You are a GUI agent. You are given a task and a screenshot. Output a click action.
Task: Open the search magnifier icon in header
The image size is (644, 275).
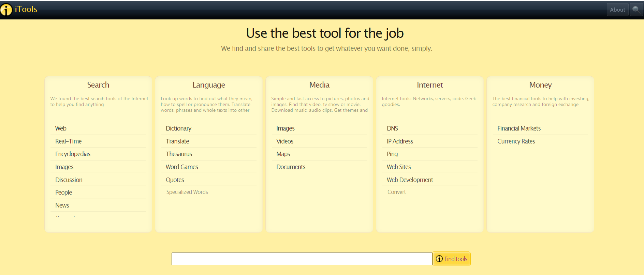click(636, 10)
